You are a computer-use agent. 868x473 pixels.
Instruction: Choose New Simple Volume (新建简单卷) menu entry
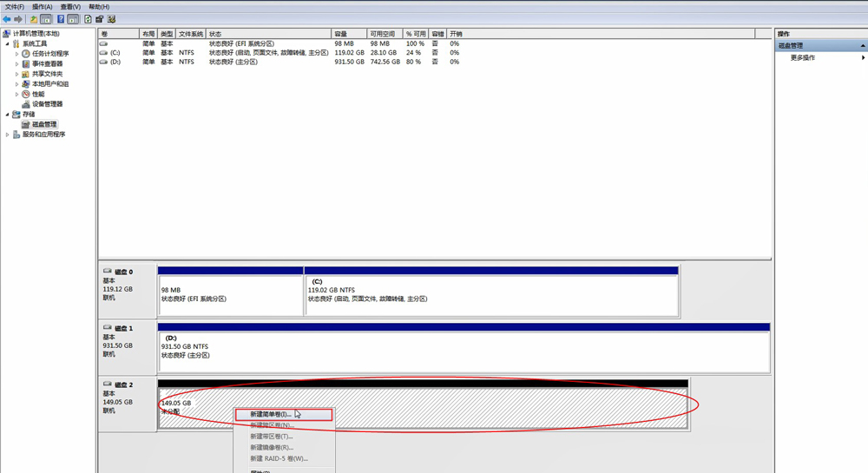coord(271,415)
